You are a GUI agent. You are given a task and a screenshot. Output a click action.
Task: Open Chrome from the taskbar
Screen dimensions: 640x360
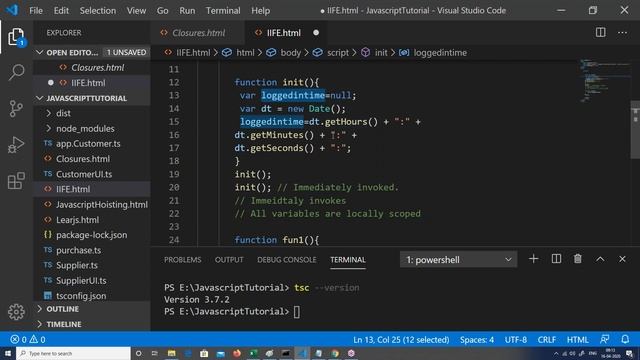tap(335, 353)
